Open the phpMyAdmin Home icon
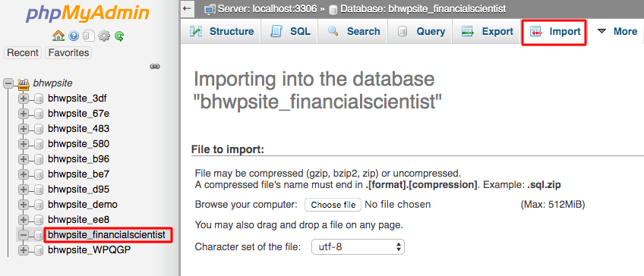The width and height of the screenshot is (644, 276). [58, 36]
